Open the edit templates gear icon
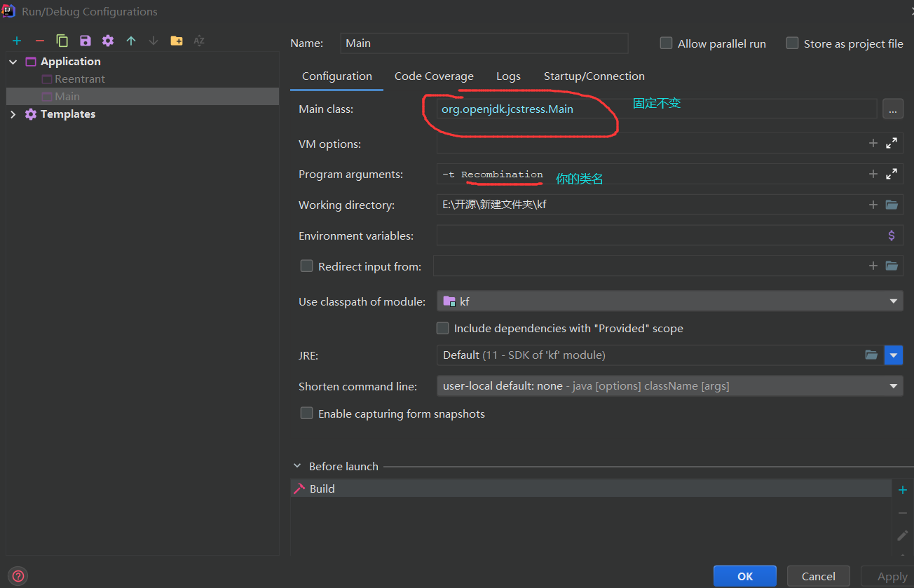Screen dimensions: 914x588 [108, 41]
